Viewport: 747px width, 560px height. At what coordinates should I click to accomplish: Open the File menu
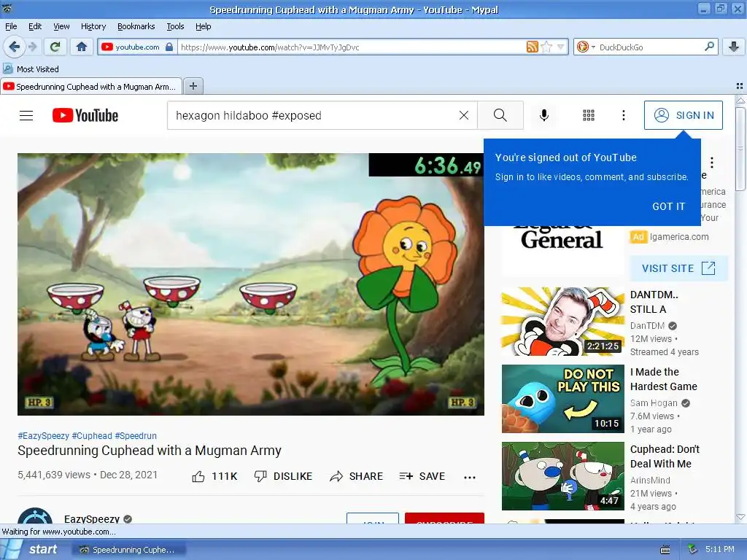11,26
